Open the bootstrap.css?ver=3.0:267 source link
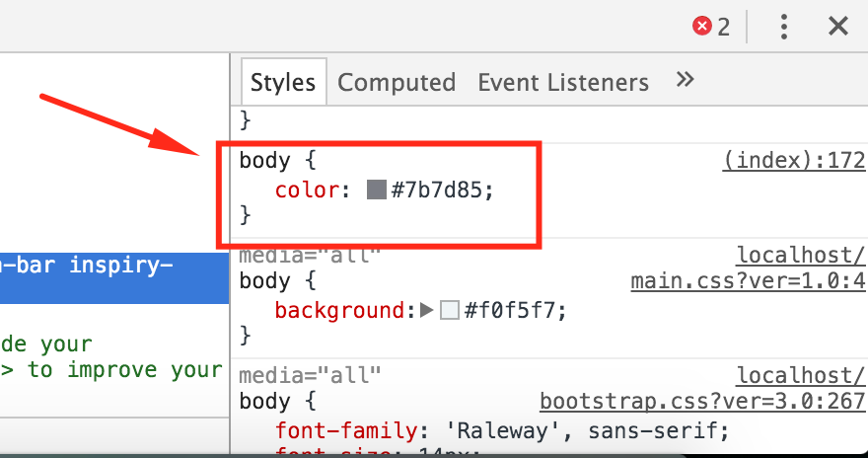 pos(702,402)
